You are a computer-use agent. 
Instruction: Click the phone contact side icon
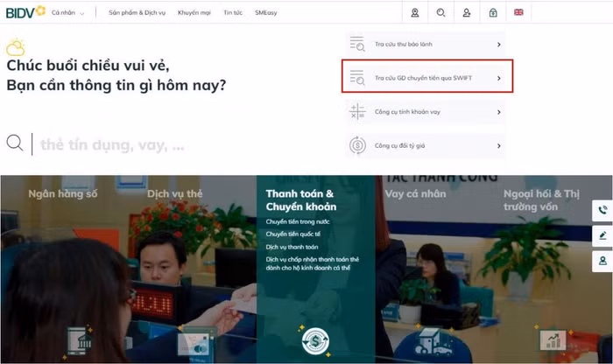click(602, 211)
